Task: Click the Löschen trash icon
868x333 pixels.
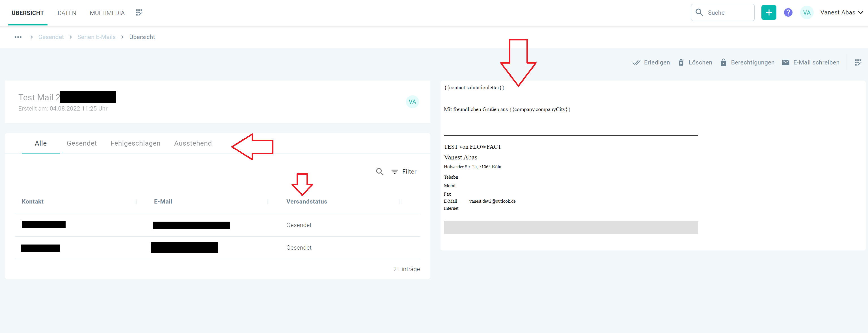Action: (681, 62)
